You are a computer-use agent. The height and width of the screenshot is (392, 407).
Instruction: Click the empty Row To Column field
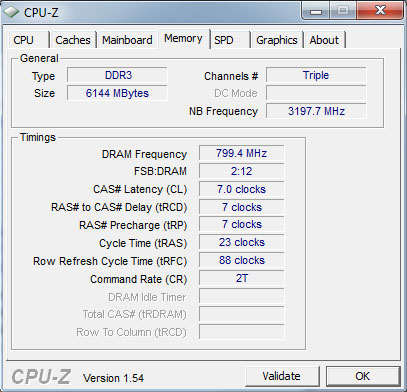click(242, 332)
